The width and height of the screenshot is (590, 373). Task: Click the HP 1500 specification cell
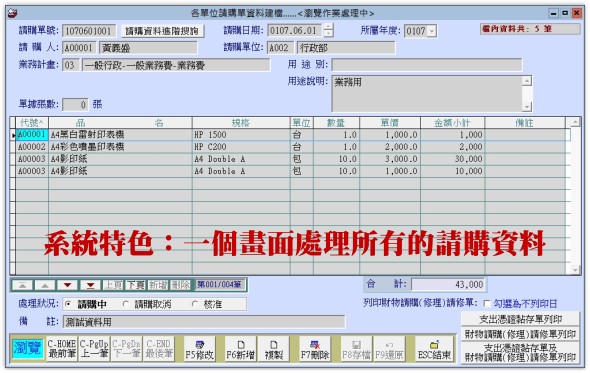coord(241,135)
